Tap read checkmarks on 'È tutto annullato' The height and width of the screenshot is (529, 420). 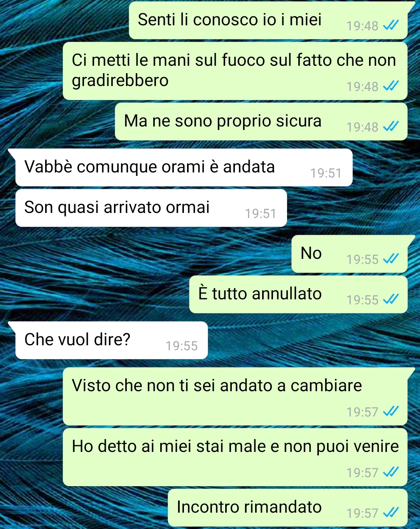[x=391, y=300]
